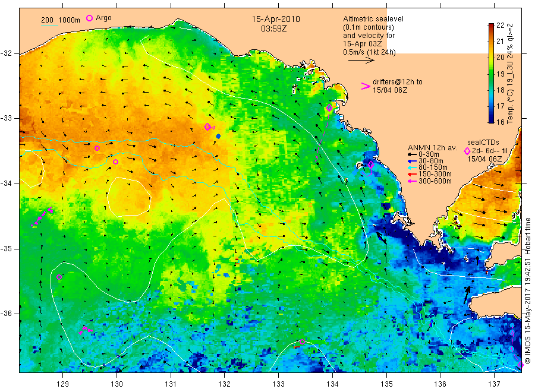
Task: Click the 137 longitude axis label
Action: coord(494,384)
